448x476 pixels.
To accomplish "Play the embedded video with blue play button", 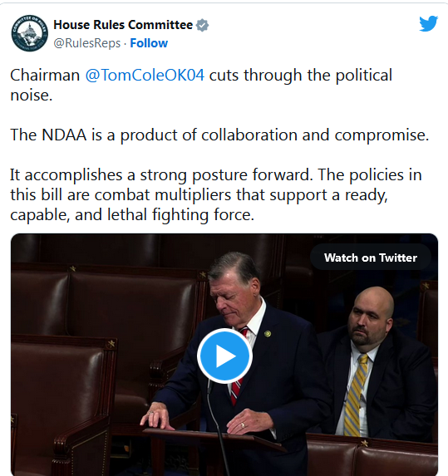I will (x=224, y=356).
